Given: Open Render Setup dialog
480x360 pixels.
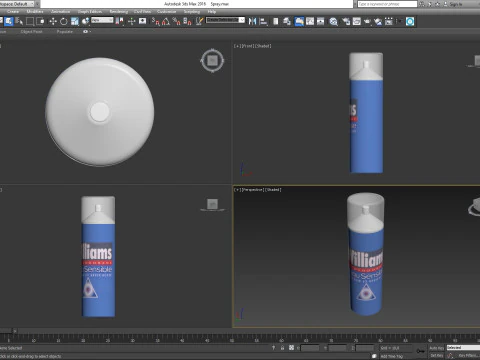Looking at the screenshot, I should point(346,21).
